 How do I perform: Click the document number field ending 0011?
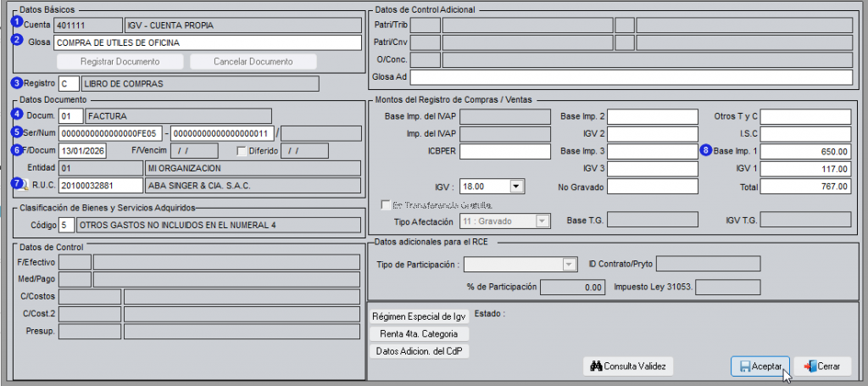(223, 133)
